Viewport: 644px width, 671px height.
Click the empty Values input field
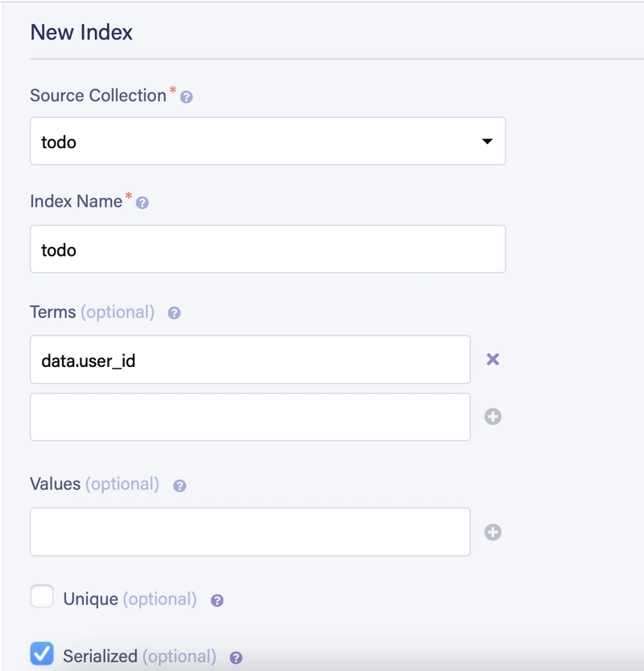(x=250, y=532)
